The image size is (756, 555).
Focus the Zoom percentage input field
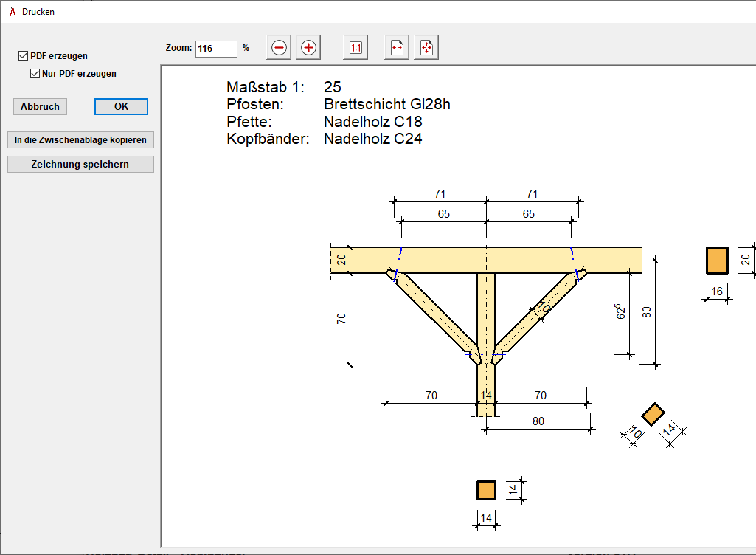pyautogui.click(x=215, y=49)
